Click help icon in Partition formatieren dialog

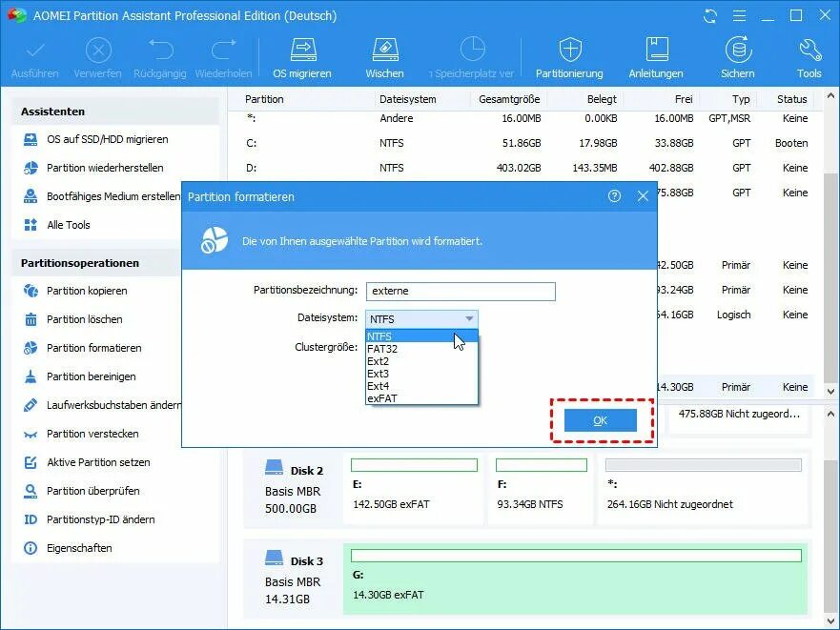click(x=614, y=196)
